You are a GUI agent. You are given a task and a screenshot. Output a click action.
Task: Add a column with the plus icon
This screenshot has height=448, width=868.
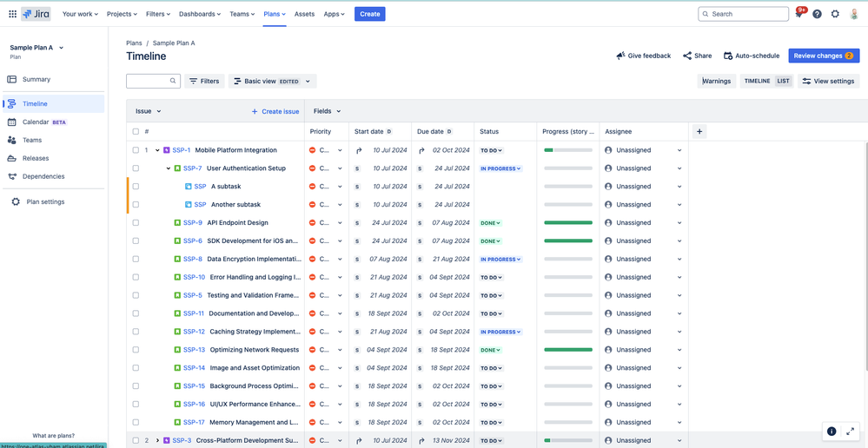699,132
